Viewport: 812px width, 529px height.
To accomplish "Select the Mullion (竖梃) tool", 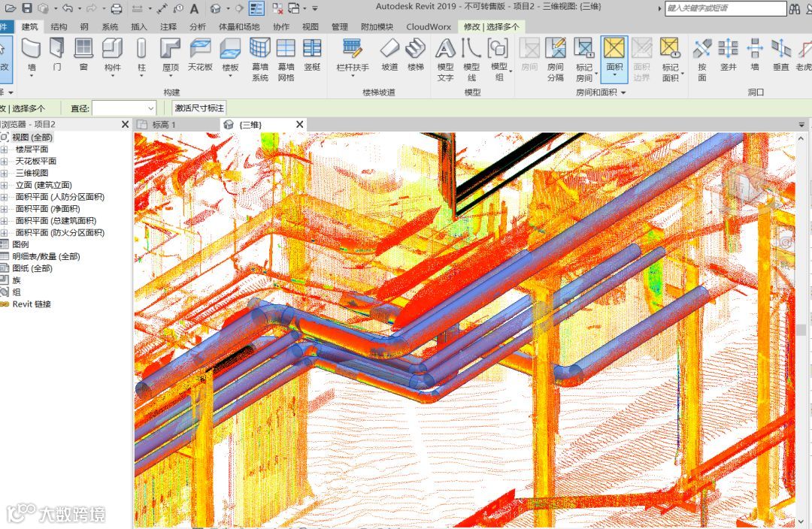I will (x=312, y=54).
